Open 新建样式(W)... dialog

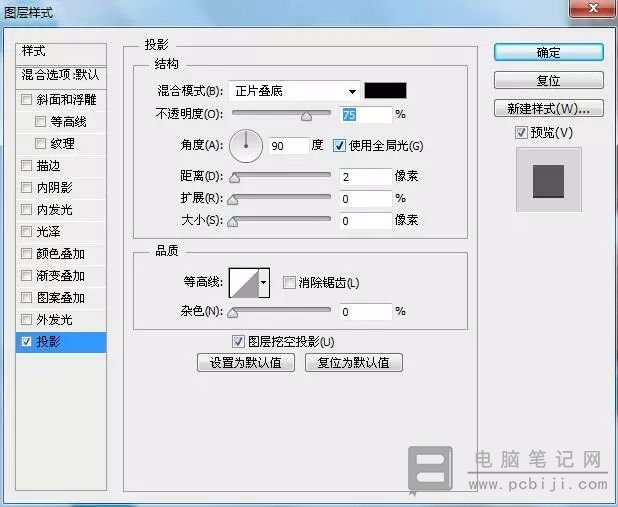coord(549,108)
